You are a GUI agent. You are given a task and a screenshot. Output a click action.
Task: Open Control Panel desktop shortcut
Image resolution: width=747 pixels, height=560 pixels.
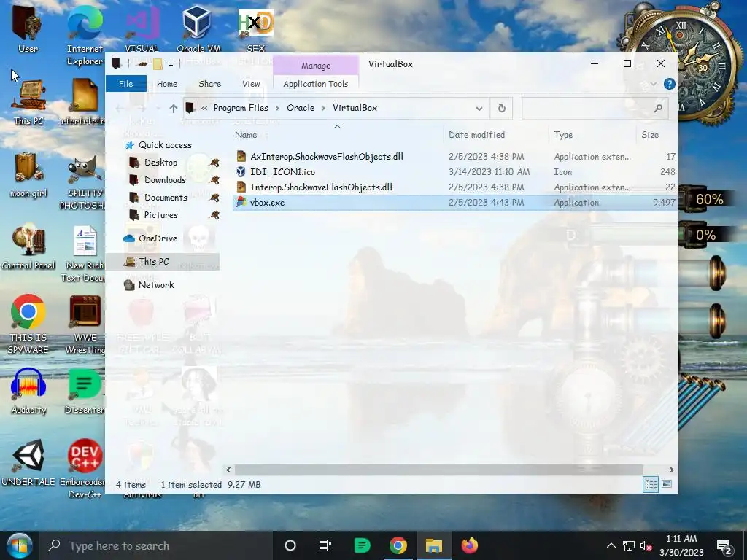tap(28, 247)
